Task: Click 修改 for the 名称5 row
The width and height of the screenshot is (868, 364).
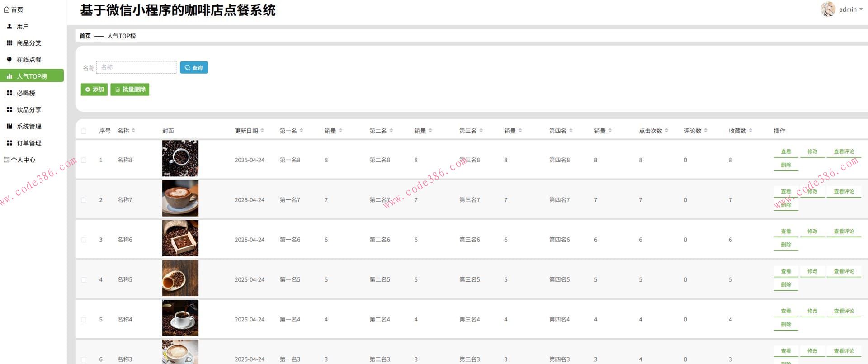Action: (x=812, y=271)
